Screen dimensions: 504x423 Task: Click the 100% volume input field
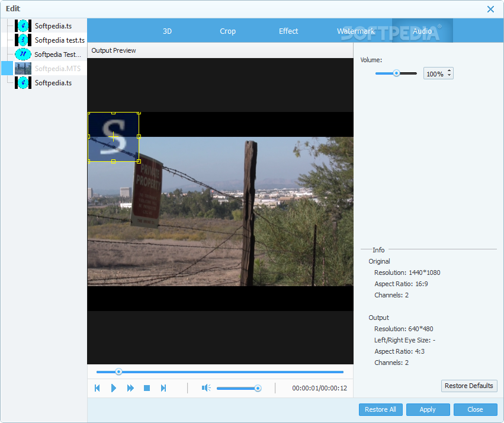(x=435, y=73)
